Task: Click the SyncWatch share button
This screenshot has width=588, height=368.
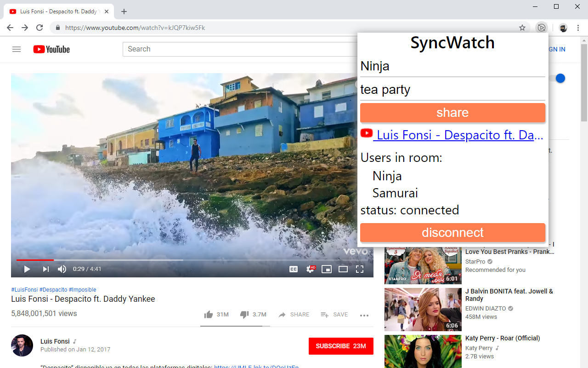Action: (x=452, y=113)
